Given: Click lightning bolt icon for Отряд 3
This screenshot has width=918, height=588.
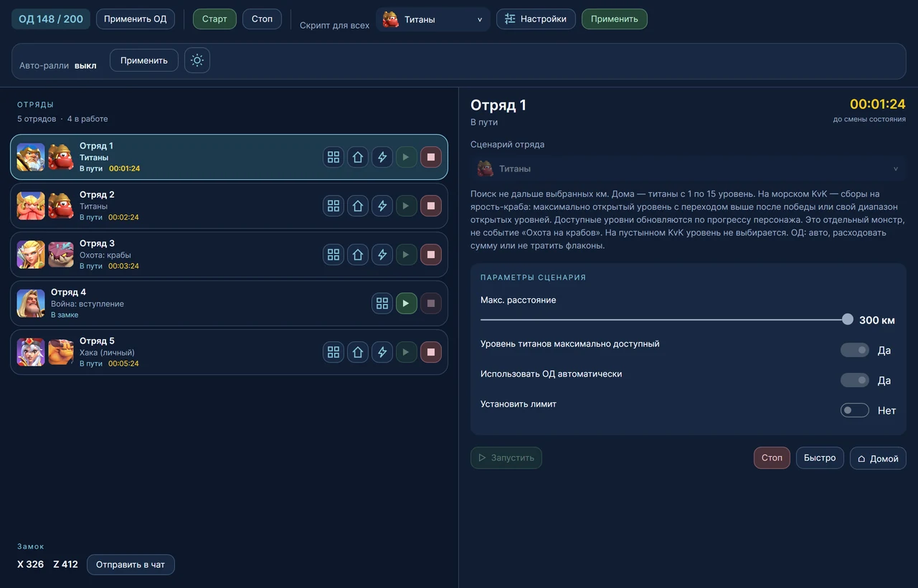Looking at the screenshot, I should click(x=382, y=255).
